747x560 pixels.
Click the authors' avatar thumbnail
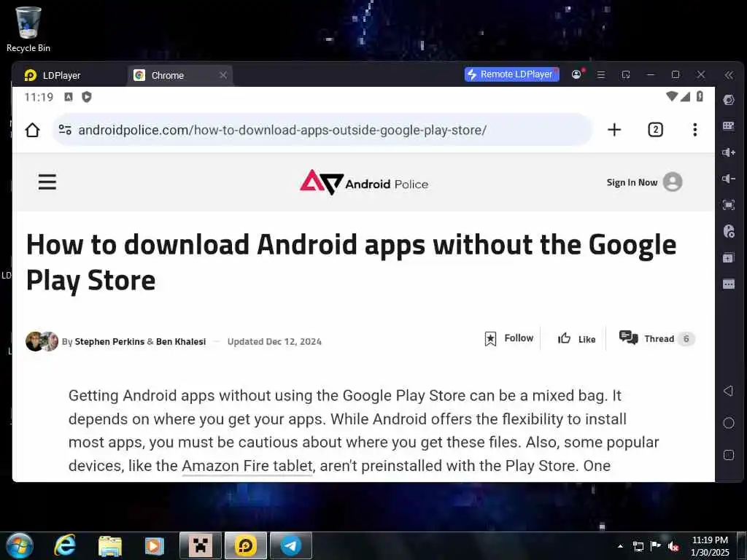(x=42, y=341)
